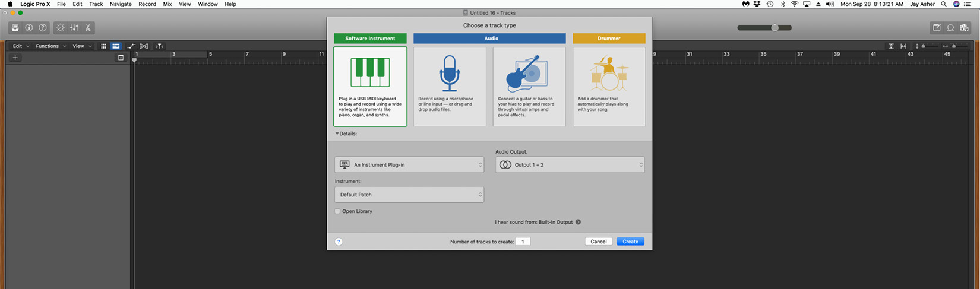Click the playhead marker at bar 1
The image size is (980, 289).
(134, 61)
